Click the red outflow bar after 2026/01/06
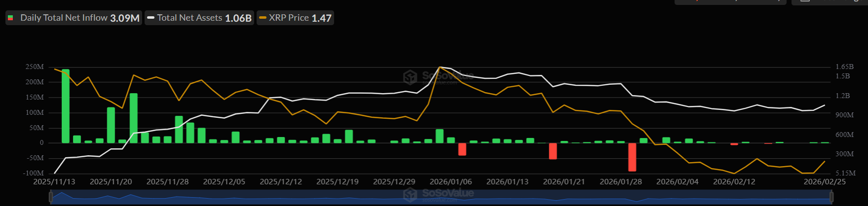Image resolution: width=868 pixels, height=206 pixels. pos(462,149)
